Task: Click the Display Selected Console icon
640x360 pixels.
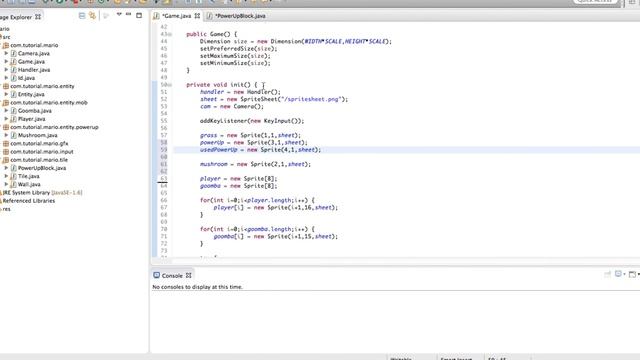Action: (x=619, y=274)
